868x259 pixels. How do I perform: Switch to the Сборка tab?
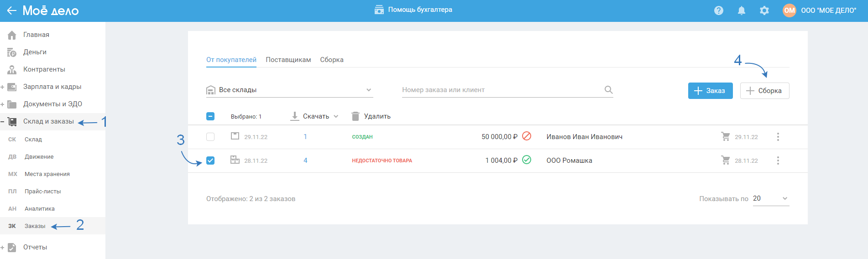(x=332, y=60)
